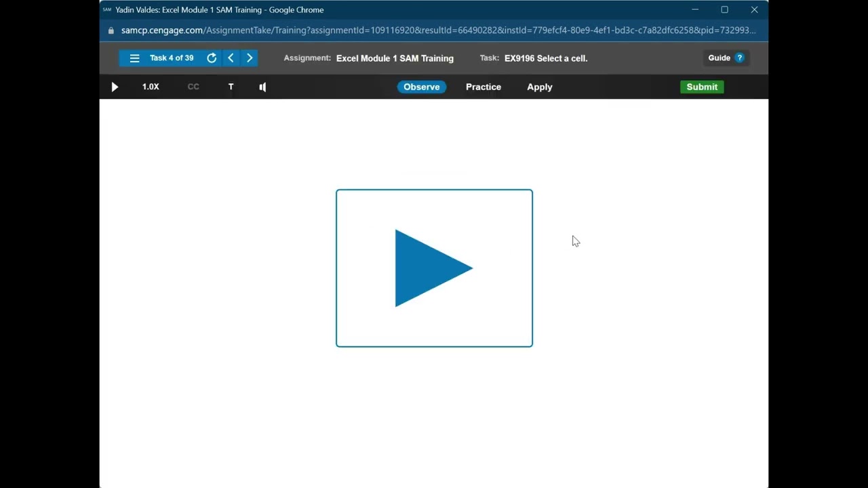Viewport: 868px width, 488px height.
Task: Switch to Practice mode
Action: click(x=484, y=87)
